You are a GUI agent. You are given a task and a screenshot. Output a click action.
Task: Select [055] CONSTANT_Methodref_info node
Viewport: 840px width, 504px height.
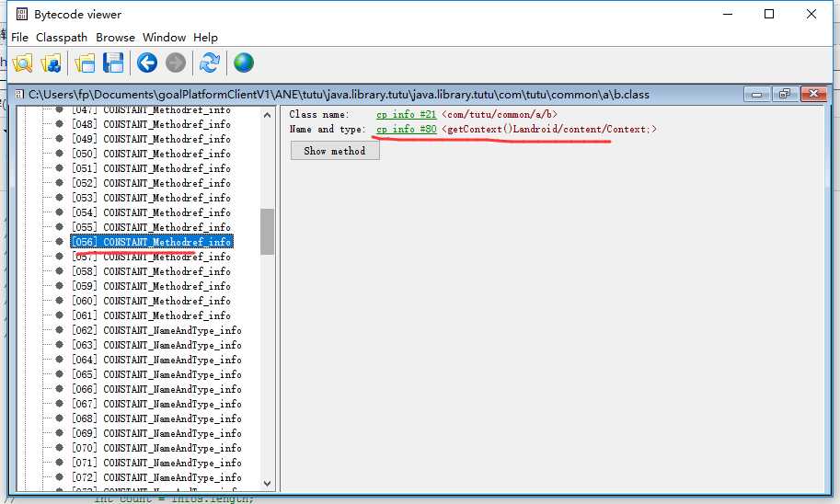151,227
